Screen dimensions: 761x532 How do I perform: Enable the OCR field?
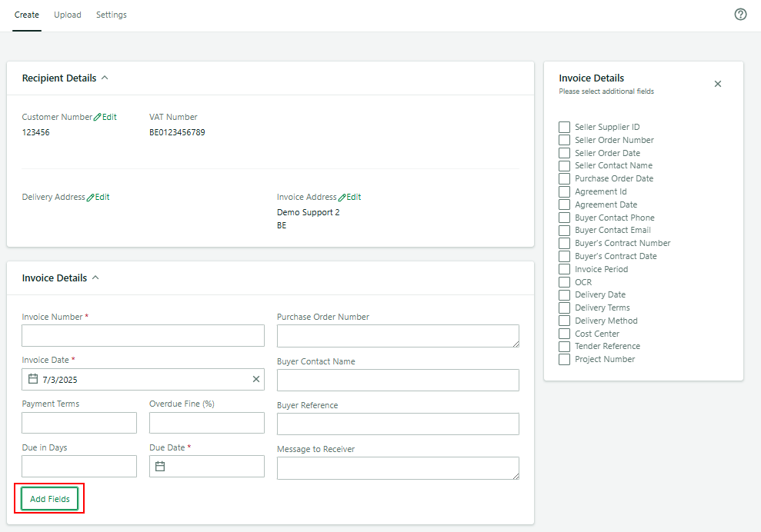tap(564, 281)
